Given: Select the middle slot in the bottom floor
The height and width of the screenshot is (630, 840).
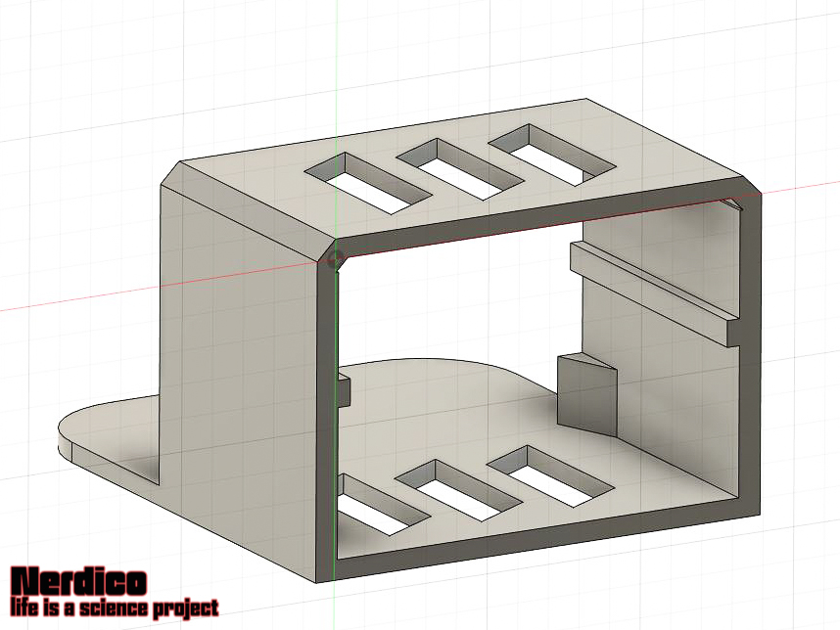Looking at the screenshot, I should pyautogui.click(x=459, y=490).
